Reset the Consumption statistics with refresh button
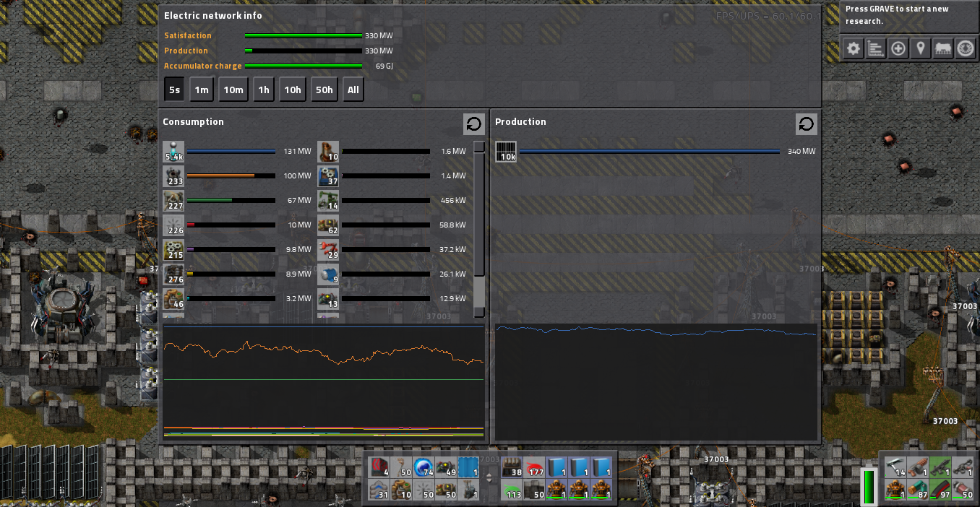Image resolution: width=980 pixels, height=507 pixels. [474, 124]
